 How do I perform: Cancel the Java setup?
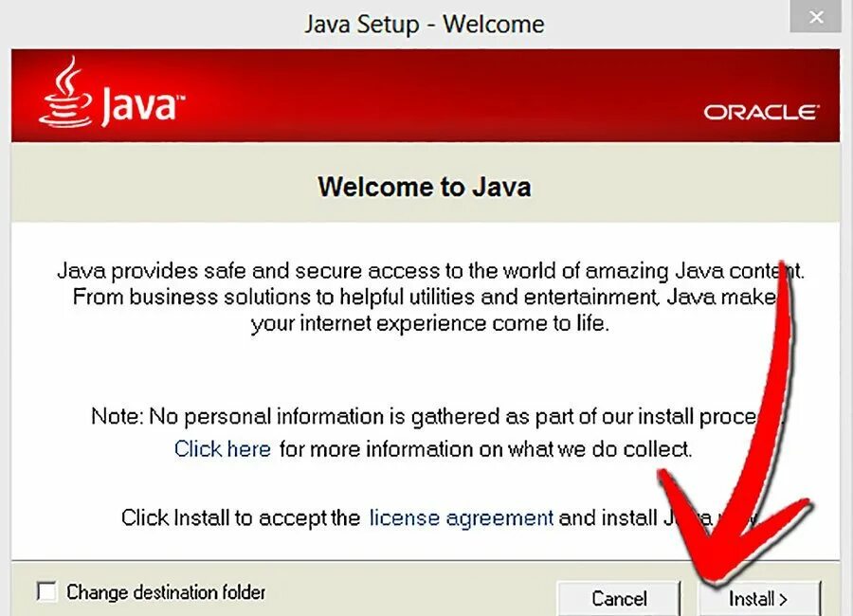[619, 599]
